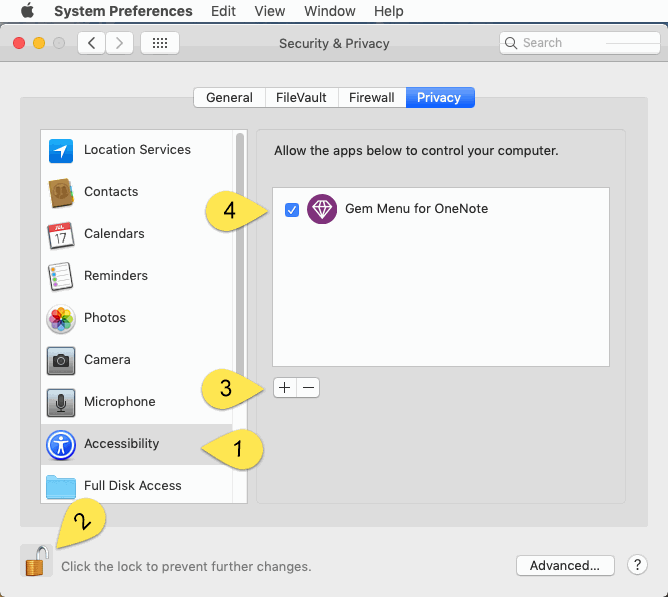Select the Location Services arrow icon
This screenshot has height=597, width=668.
pyautogui.click(x=61, y=151)
